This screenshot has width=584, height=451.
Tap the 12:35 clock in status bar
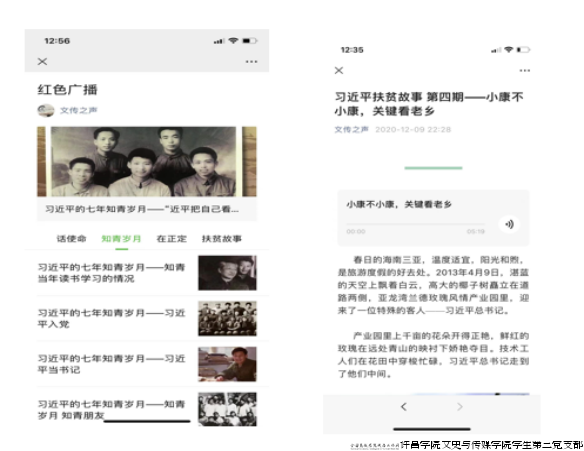352,50
